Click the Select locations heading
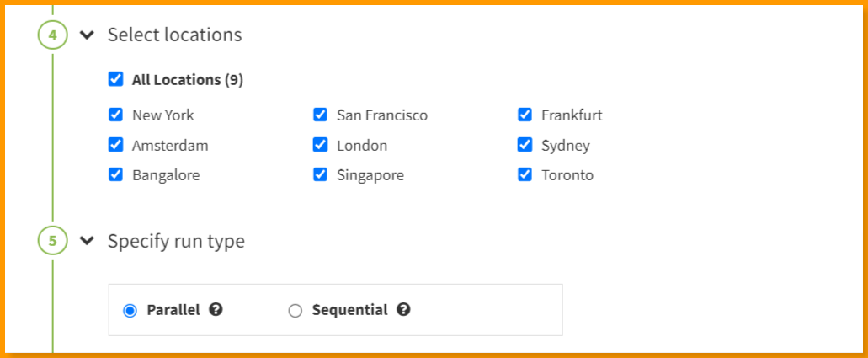Viewport: 868px width, 358px height. click(x=175, y=35)
